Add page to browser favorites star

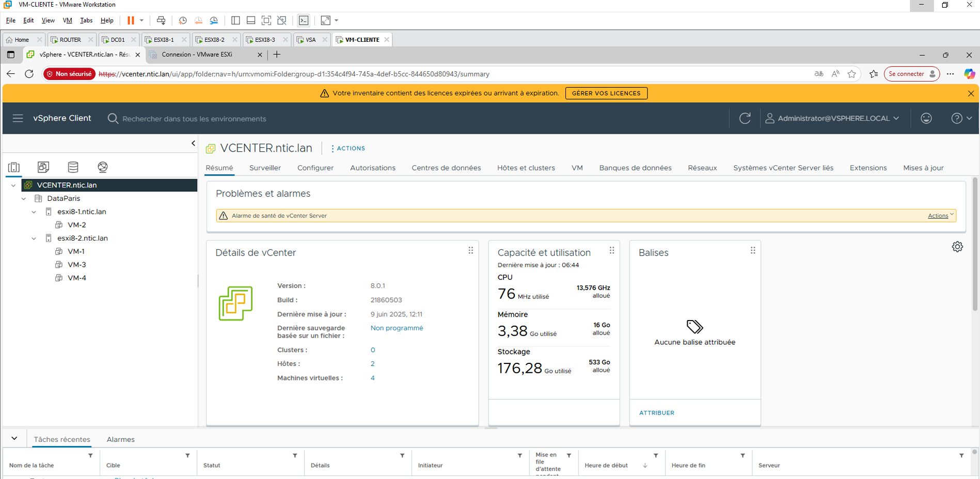coord(852,74)
